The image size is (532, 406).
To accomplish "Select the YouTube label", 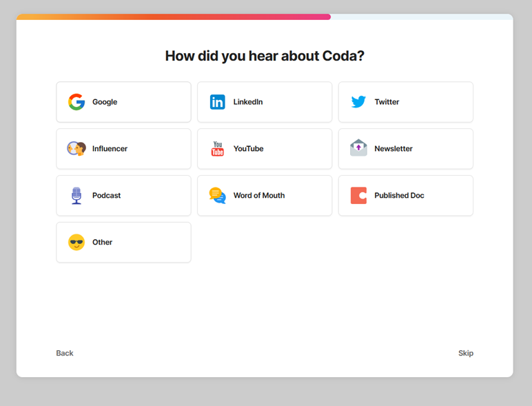I will [x=248, y=149].
